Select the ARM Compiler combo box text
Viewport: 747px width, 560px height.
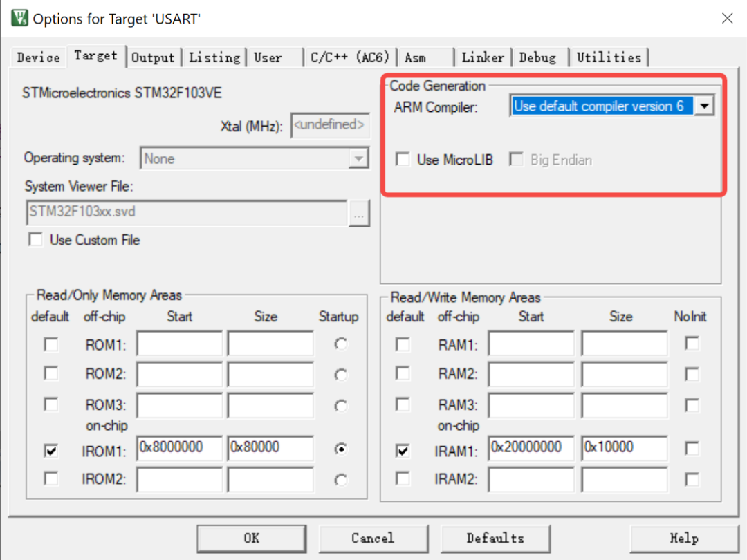click(x=602, y=106)
